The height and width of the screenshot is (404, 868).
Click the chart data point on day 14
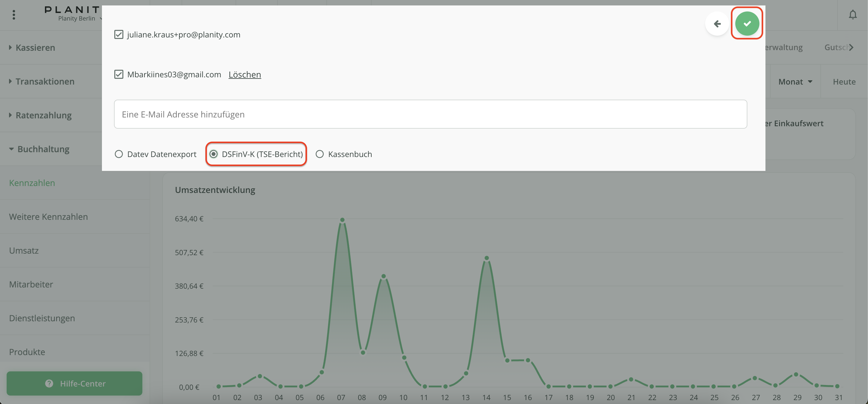pyautogui.click(x=486, y=258)
